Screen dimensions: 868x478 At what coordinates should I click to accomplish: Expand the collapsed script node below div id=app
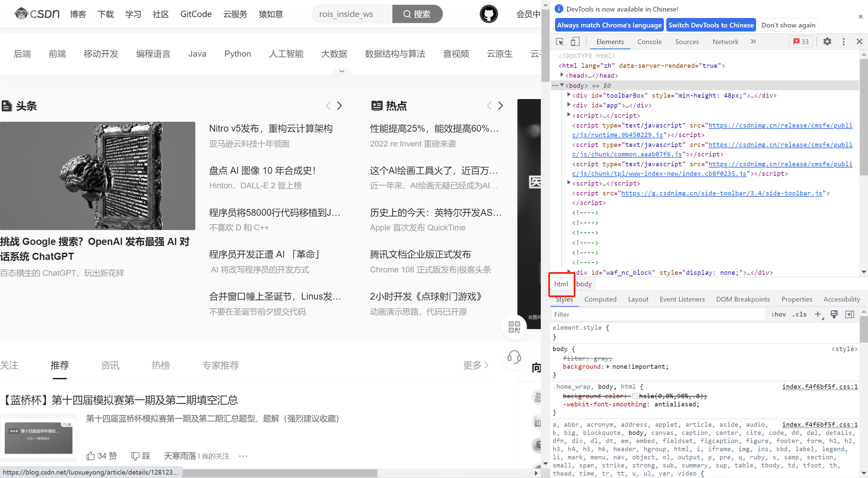[569, 115]
